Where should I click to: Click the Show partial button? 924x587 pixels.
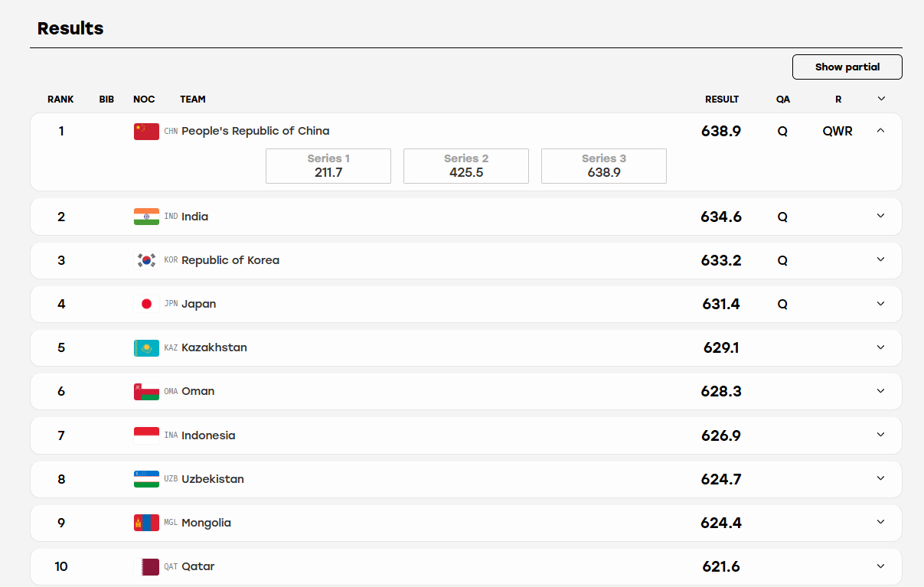(x=847, y=67)
